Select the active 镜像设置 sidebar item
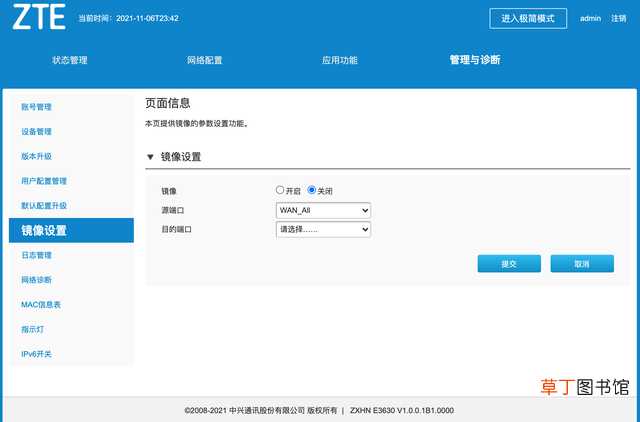640x422 pixels. [x=71, y=230]
